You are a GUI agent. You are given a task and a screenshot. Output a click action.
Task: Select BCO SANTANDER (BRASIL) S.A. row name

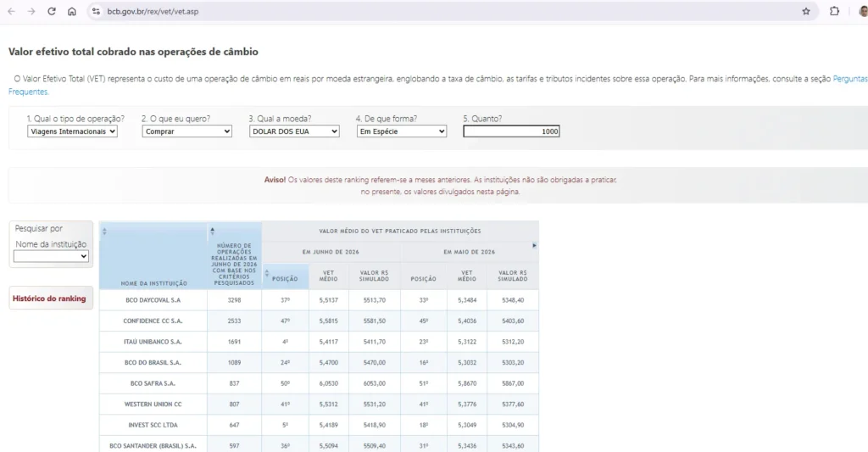153,446
